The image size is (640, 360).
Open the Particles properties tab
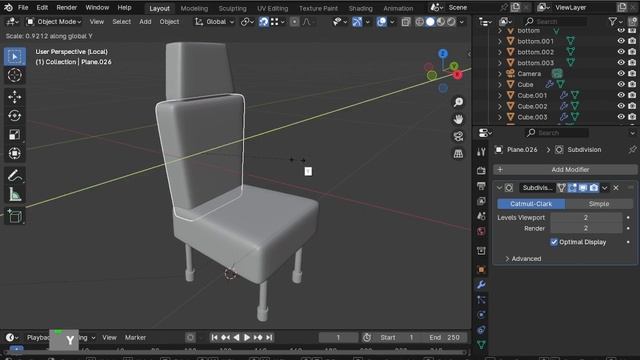(x=481, y=300)
